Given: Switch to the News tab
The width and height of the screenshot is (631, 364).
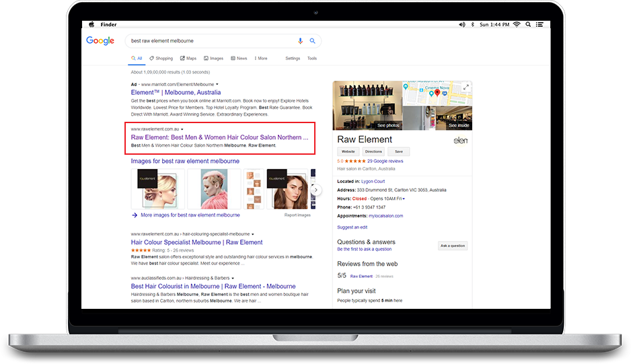Looking at the screenshot, I should click(x=239, y=59).
